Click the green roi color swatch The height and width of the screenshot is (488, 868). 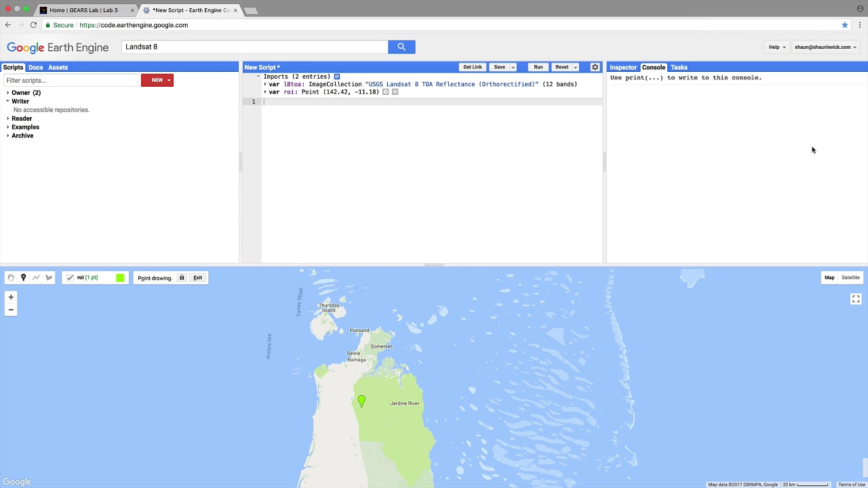tap(120, 278)
